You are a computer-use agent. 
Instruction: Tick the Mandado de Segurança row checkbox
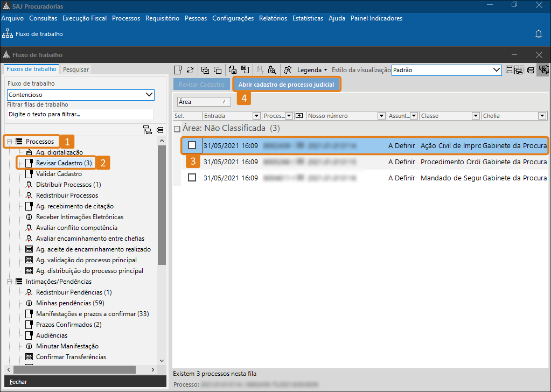coord(192,178)
